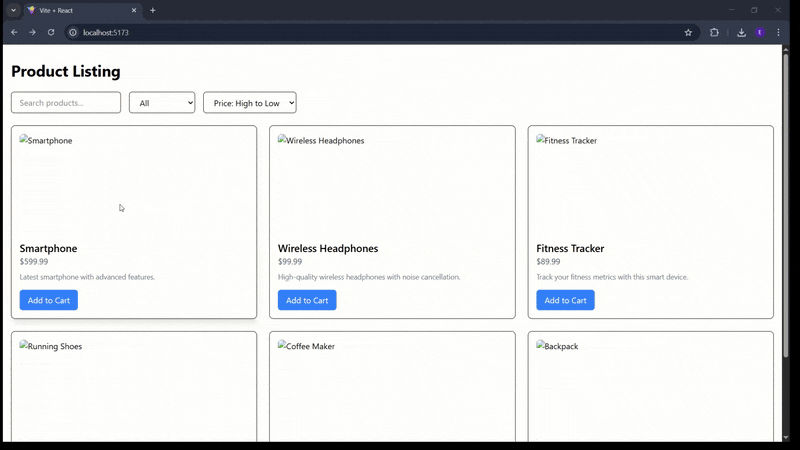The height and width of the screenshot is (450, 800).
Task: Minimize the browser window
Action: 731,10
